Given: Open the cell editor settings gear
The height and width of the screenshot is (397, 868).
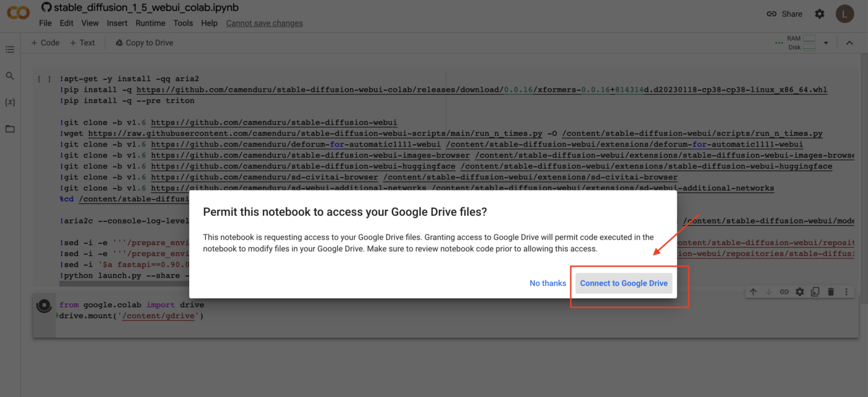Looking at the screenshot, I should coord(800,291).
